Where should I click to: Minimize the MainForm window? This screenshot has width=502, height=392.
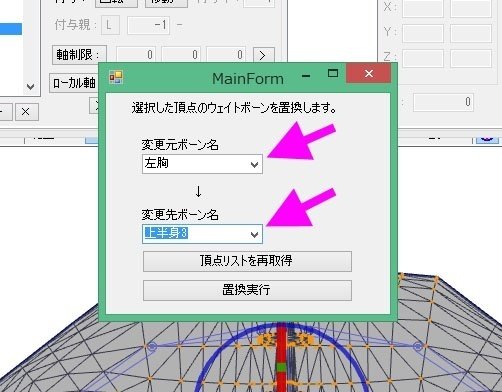pos(306,76)
